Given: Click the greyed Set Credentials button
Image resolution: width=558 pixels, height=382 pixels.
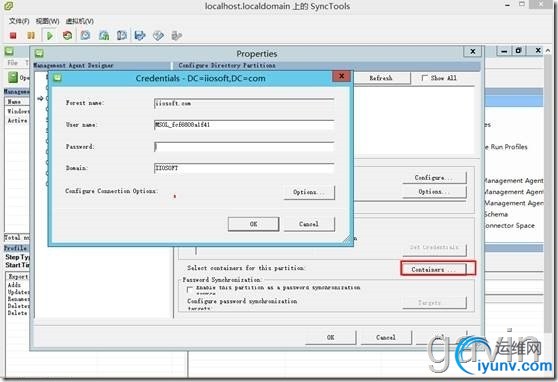Looking at the screenshot, I should click(434, 248).
